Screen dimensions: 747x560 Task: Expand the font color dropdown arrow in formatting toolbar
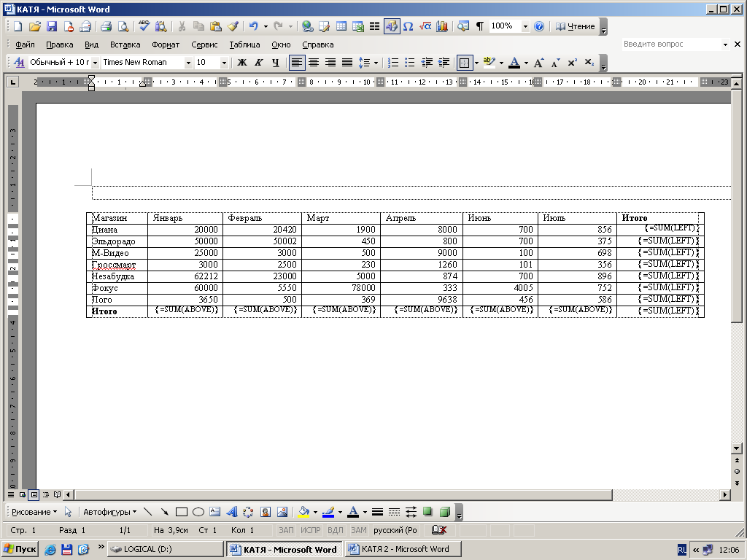click(527, 63)
